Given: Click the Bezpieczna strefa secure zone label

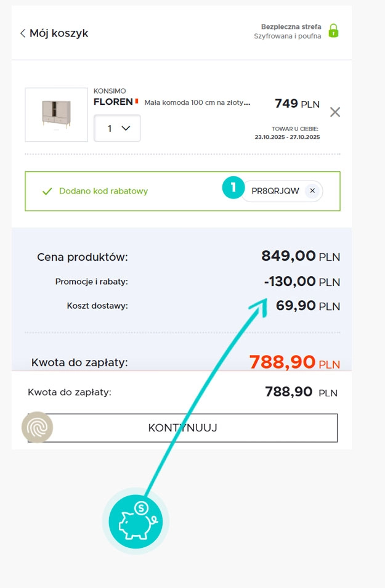Looking at the screenshot, I should tap(291, 27).
